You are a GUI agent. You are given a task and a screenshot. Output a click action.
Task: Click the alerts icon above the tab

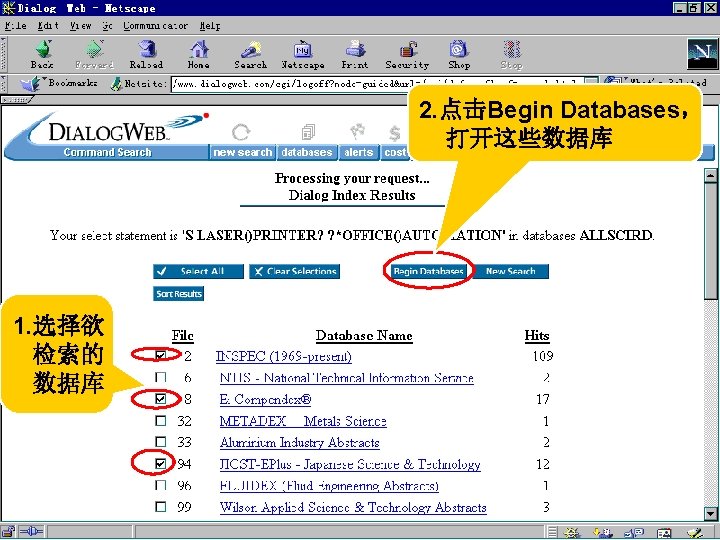click(x=358, y=131)
